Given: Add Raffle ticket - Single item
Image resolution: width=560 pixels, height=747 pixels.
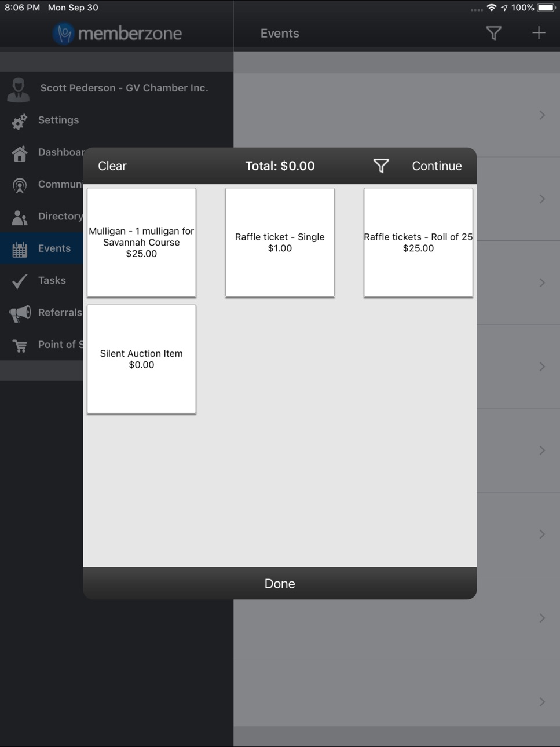Looking at the screenshot, I should 280,242.
